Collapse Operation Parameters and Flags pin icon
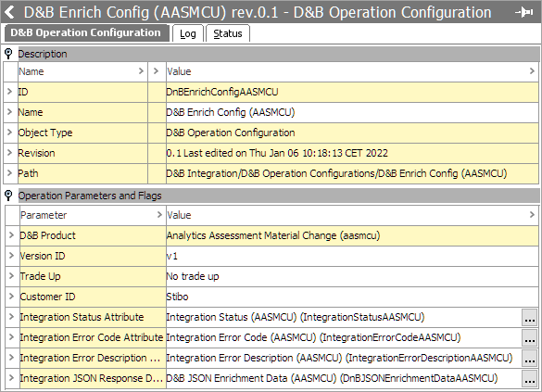This screenshot has height=392, width=542. (8, 196)
